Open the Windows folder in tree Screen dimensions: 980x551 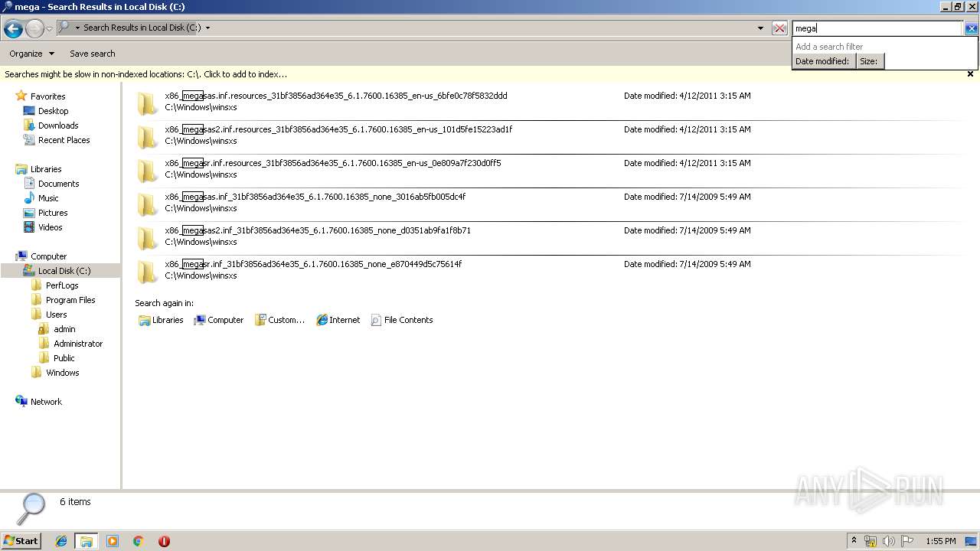coord(62,373)
